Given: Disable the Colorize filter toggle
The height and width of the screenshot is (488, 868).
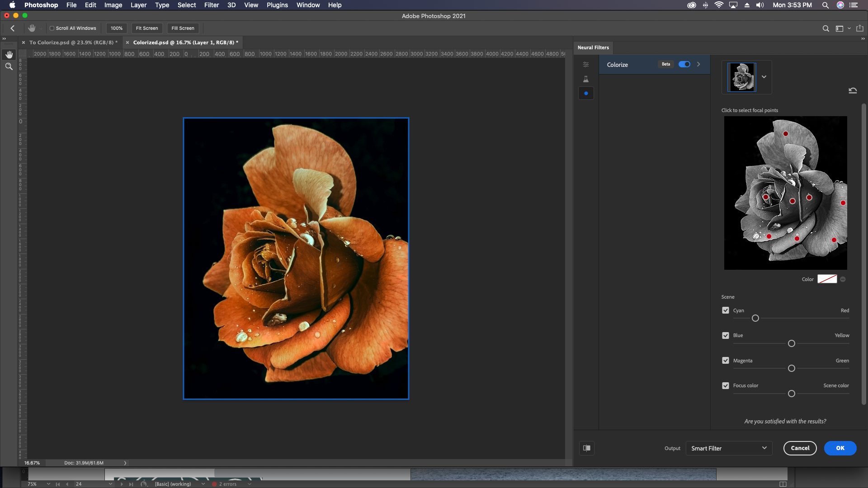Looking at the screenshot, I should tap(684, 65).
